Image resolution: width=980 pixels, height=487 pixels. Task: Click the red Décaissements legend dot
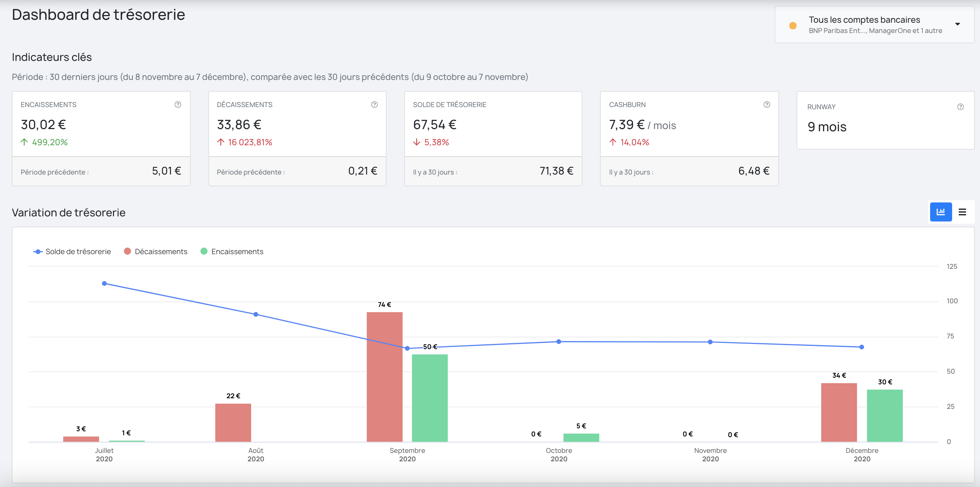[127, 251]
